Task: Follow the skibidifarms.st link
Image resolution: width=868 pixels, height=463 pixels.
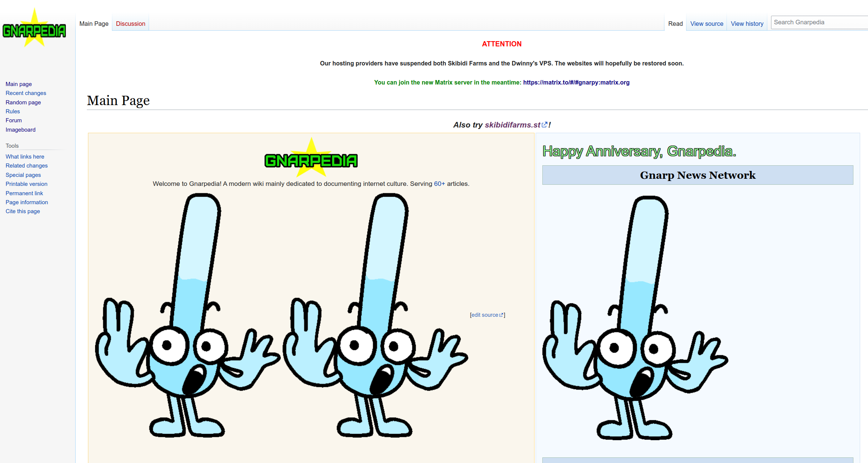Action: pos(512,125)
